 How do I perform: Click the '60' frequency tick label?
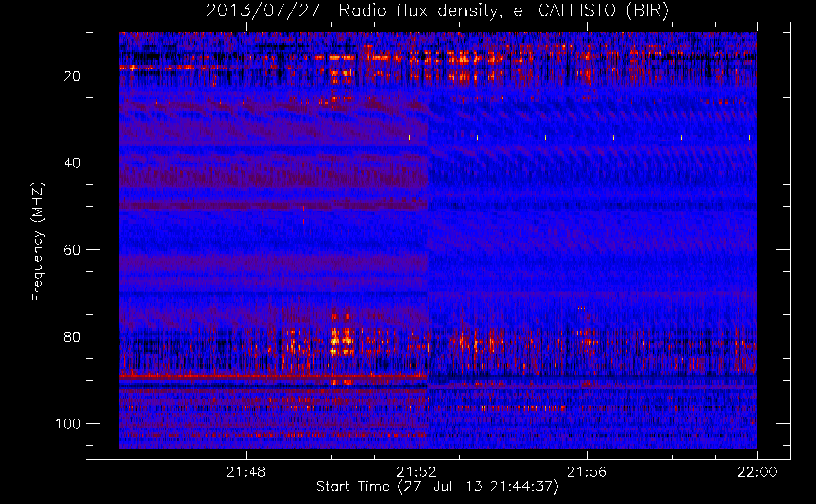[73, 250]
